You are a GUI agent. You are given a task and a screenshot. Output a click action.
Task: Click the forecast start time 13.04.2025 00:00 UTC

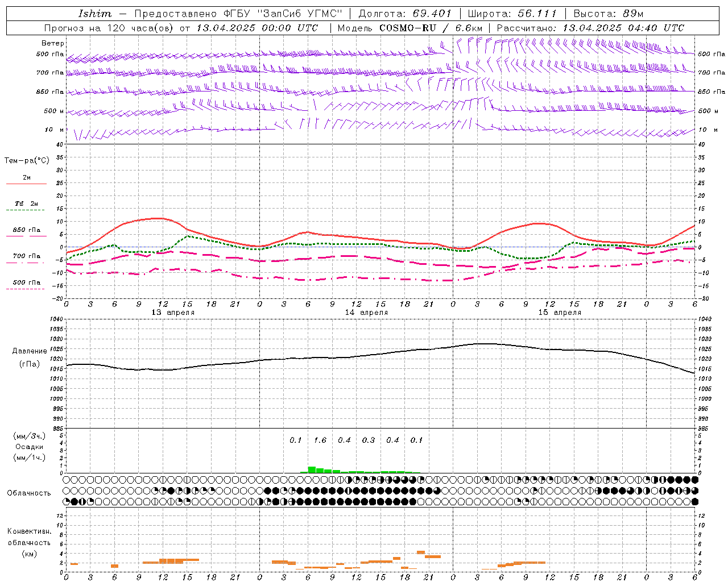coord(257,28)
